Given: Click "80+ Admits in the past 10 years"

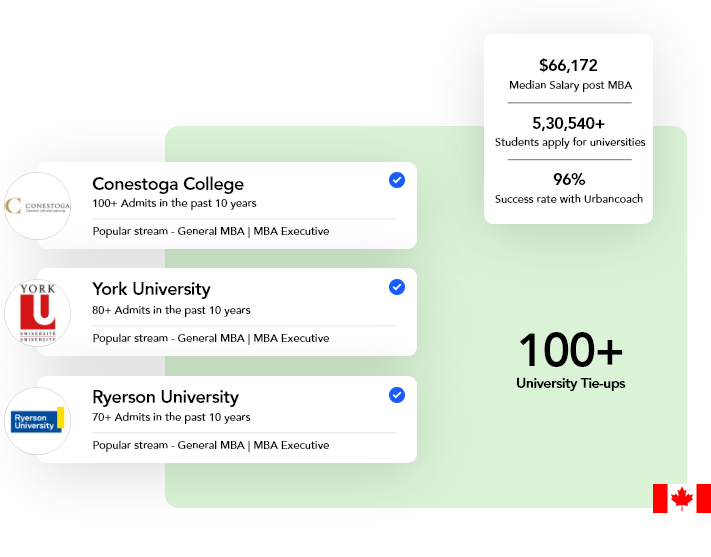Looking at the screenshot, I should [171, 310].
